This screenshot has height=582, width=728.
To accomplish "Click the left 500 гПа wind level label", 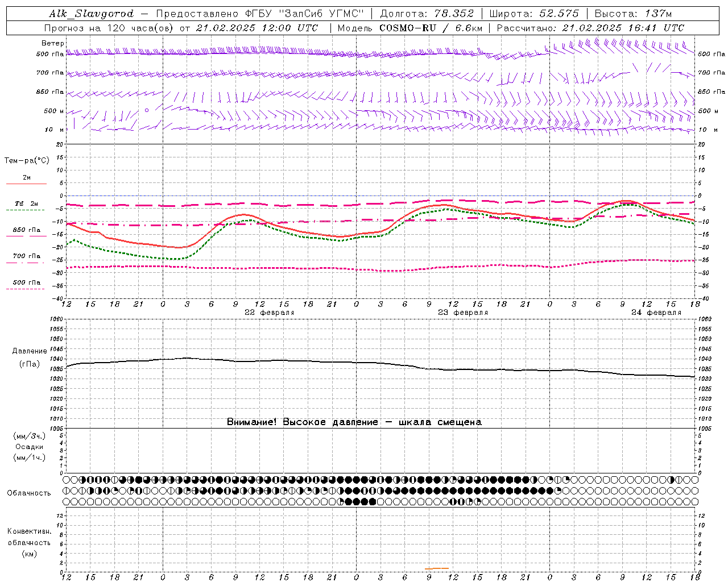I will pyautogui.click(x=50, y=54).
